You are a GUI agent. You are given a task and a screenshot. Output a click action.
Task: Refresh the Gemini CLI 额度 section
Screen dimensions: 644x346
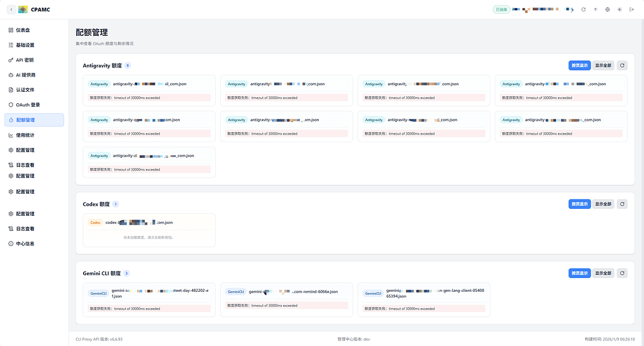622,273
